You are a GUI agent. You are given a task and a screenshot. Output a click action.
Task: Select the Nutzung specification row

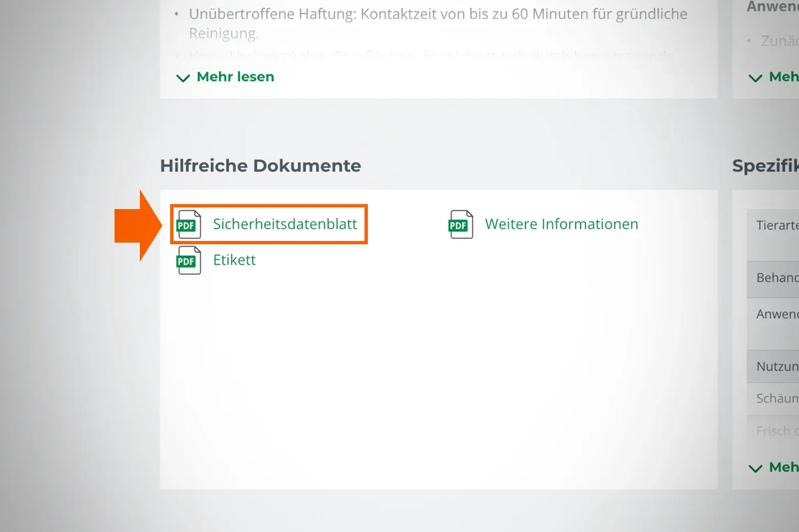tap(778, 367)
